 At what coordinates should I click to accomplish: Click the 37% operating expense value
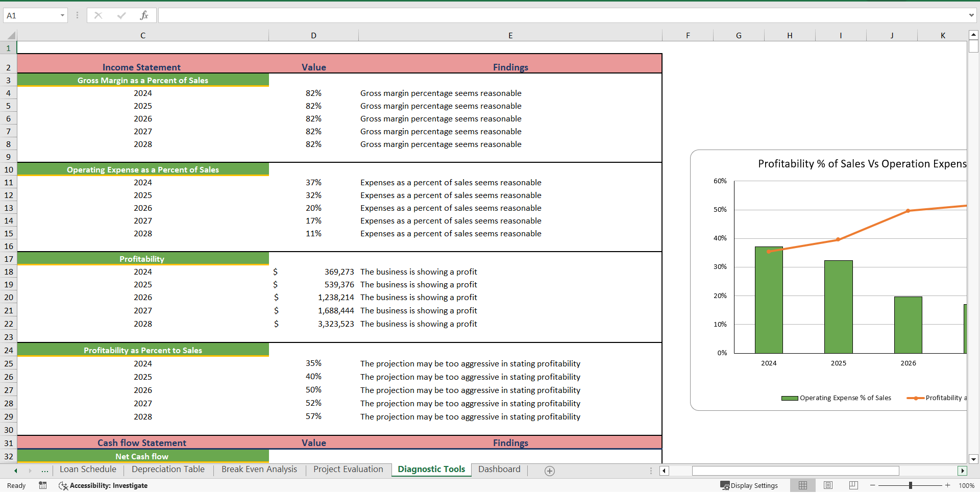[x=313, y=182]
